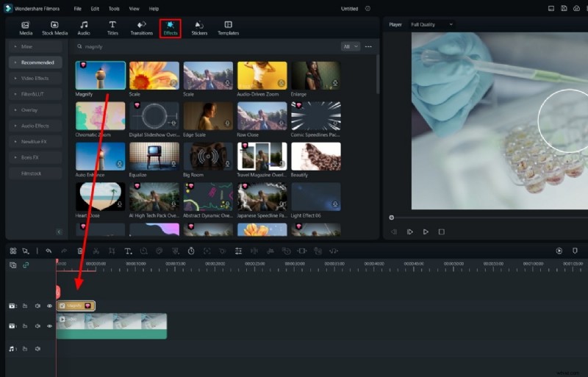The width and height of the screenshot is (588, 377).
Task: Click the delete trash icon
Action: point(80,251)
